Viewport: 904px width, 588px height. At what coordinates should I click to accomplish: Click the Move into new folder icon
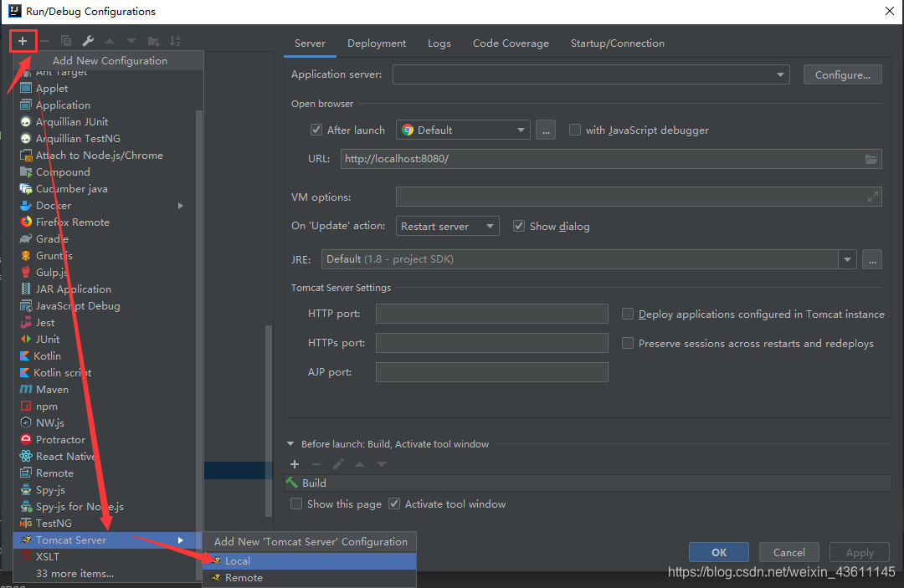pos(153,41)
